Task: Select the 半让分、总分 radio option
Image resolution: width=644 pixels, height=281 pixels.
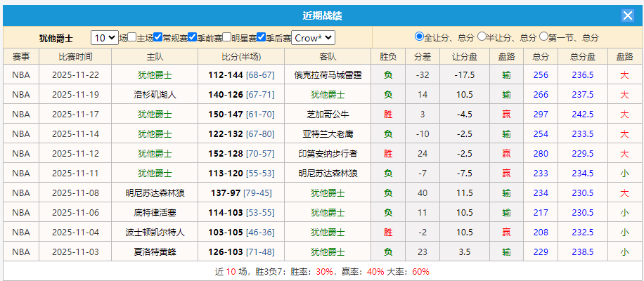Action: tap(482, 37)
